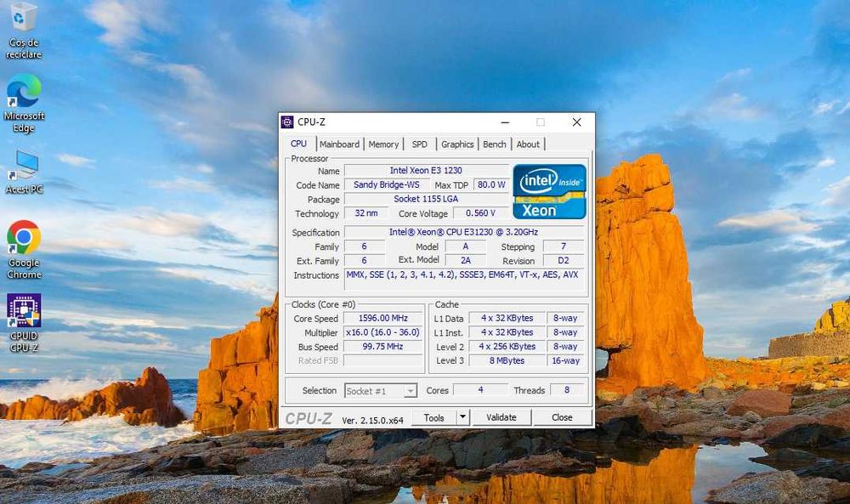The width and height of the screenshot is (850, 504).
Task: Click the Level 3 cache value 8 MBytes
Action: [x=507, y=360]
